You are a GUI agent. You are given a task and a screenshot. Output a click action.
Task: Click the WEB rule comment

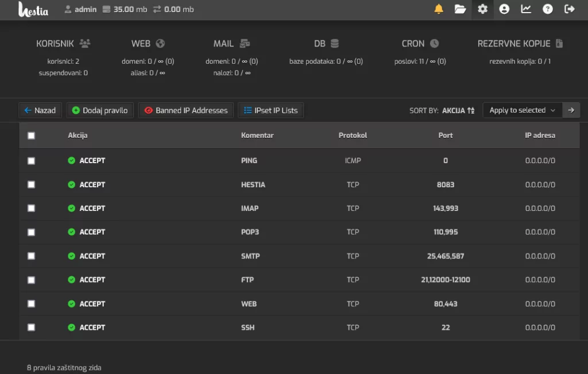coord(249,304)
